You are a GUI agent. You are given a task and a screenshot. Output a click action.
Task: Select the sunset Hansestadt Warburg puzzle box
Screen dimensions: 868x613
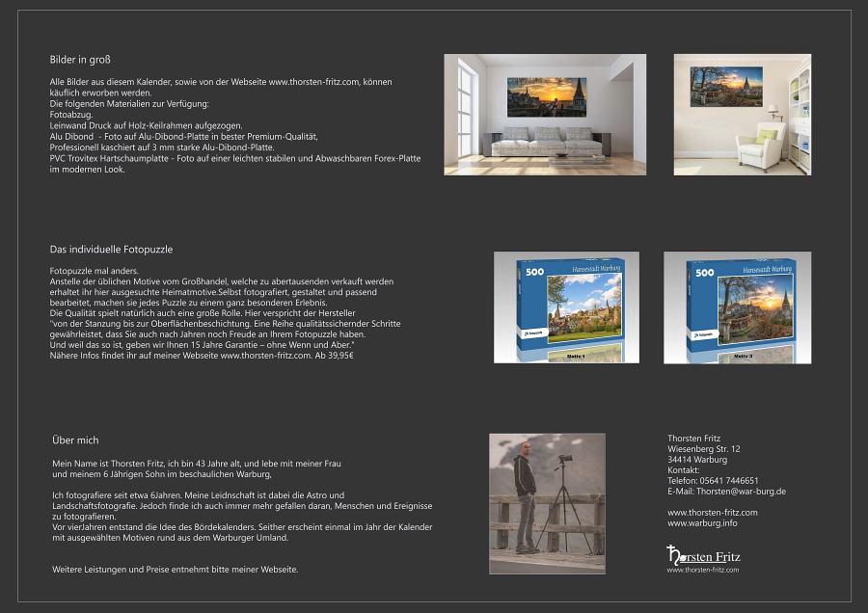click(x=738, y=307)
